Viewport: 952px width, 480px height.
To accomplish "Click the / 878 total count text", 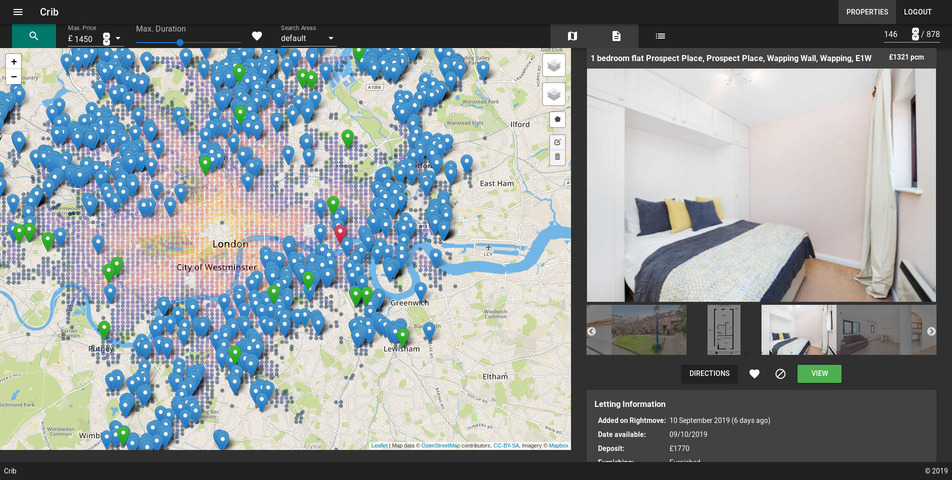I will (x=930, y=35).
